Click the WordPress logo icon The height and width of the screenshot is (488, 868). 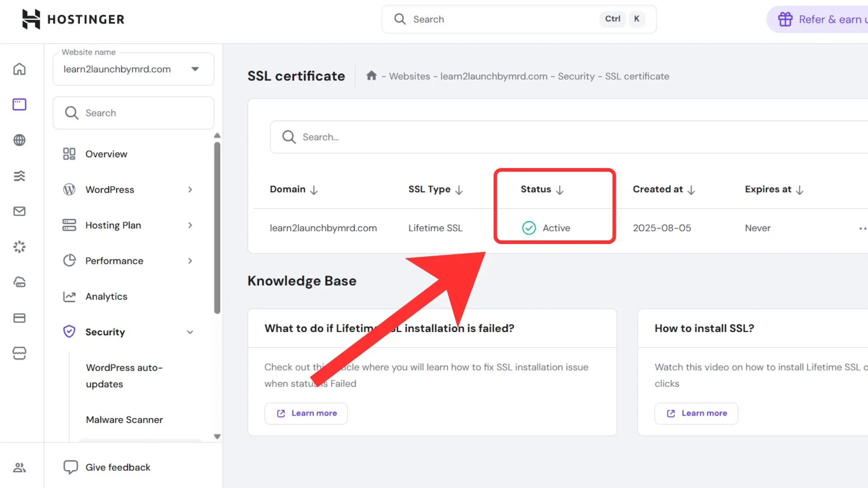coord(69,189)
